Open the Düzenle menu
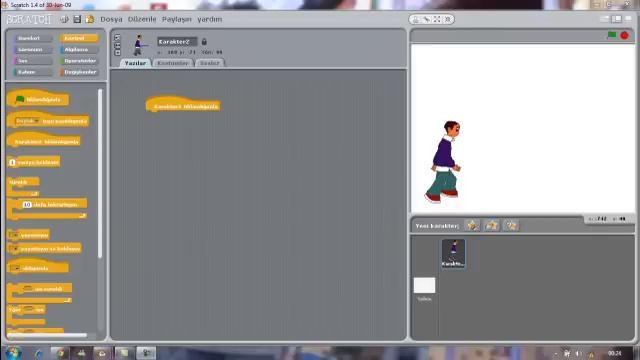The image size is (640, 360). click(x=142, y=19)
